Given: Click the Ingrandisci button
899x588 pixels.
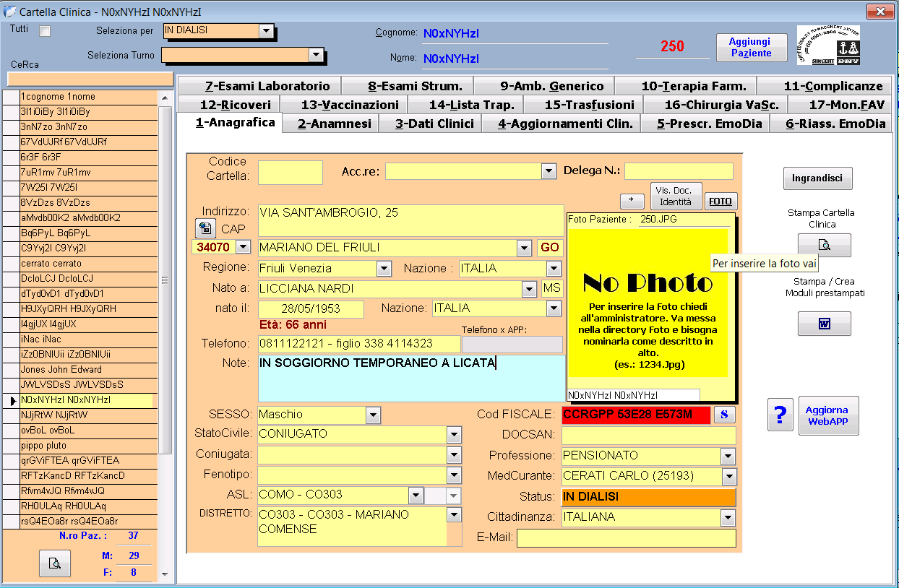Looking at the screenshot, I should point(817,178).
